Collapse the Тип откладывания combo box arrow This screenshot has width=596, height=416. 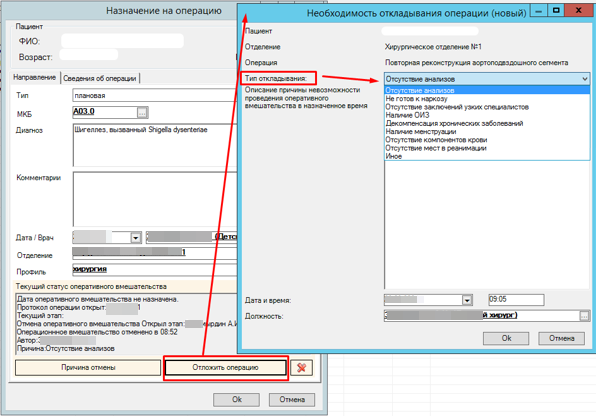(585, 79)
